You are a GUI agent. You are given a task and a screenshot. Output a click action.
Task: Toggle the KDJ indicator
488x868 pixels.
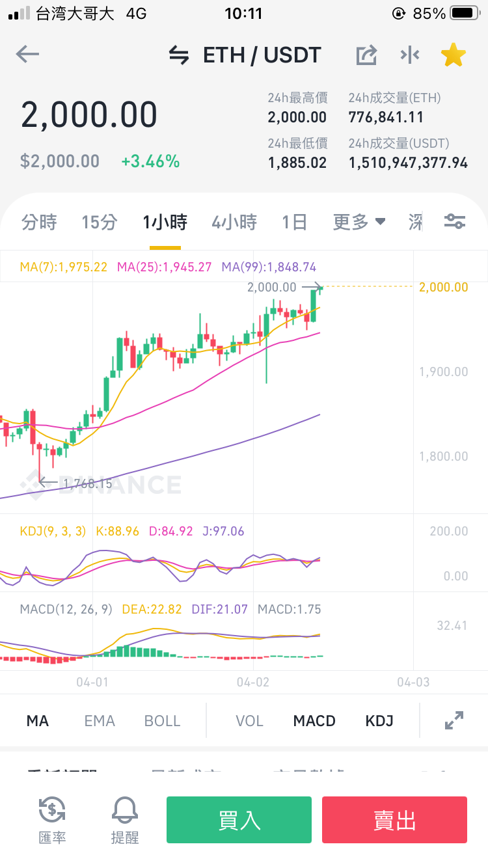click(x=379, y=721)
